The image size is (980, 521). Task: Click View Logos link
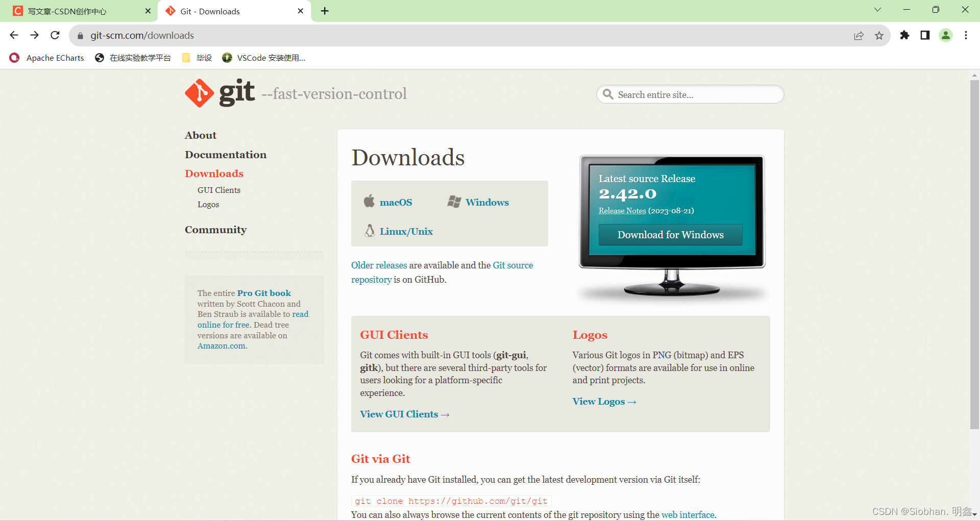pyautogui.click(x=604, y=402)
